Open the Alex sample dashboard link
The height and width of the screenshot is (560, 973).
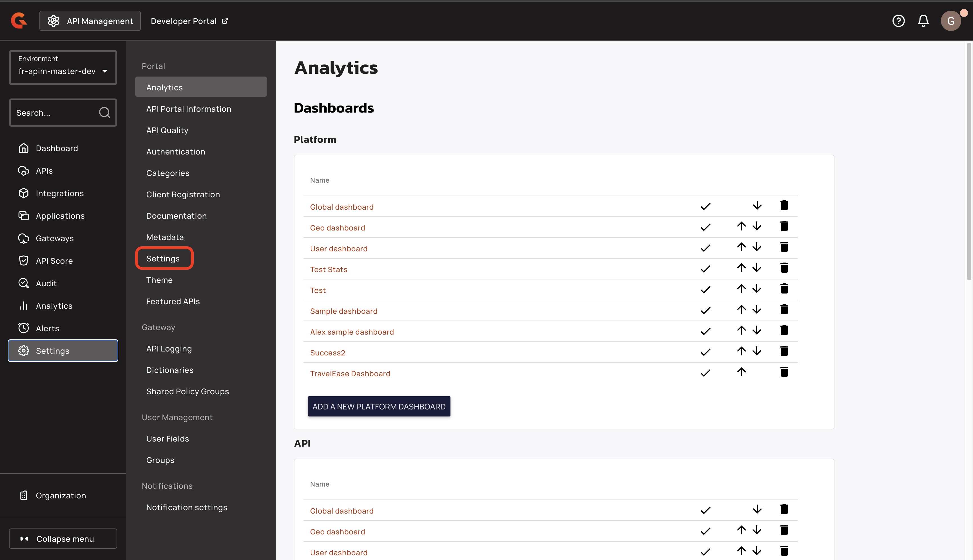pos(352,332)
